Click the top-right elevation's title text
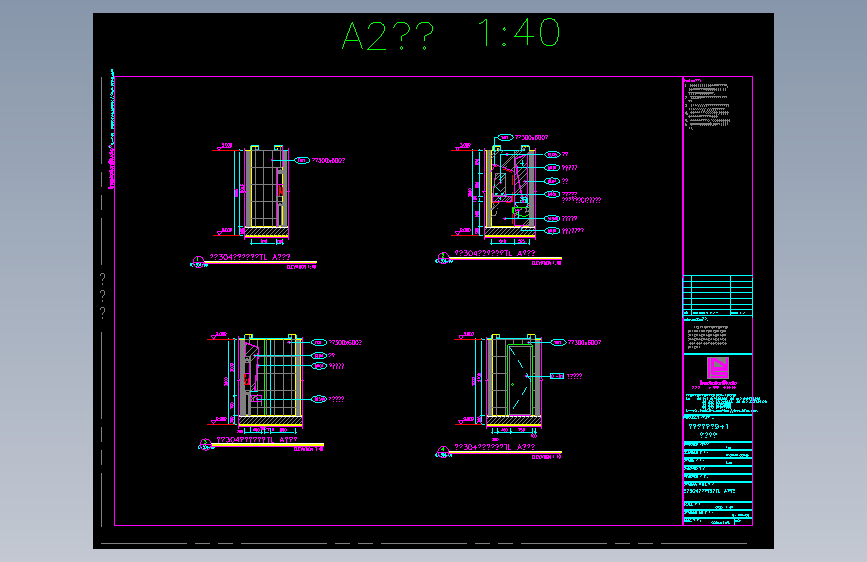This screenshot has height=562, width=867. (x=495, y=253)
